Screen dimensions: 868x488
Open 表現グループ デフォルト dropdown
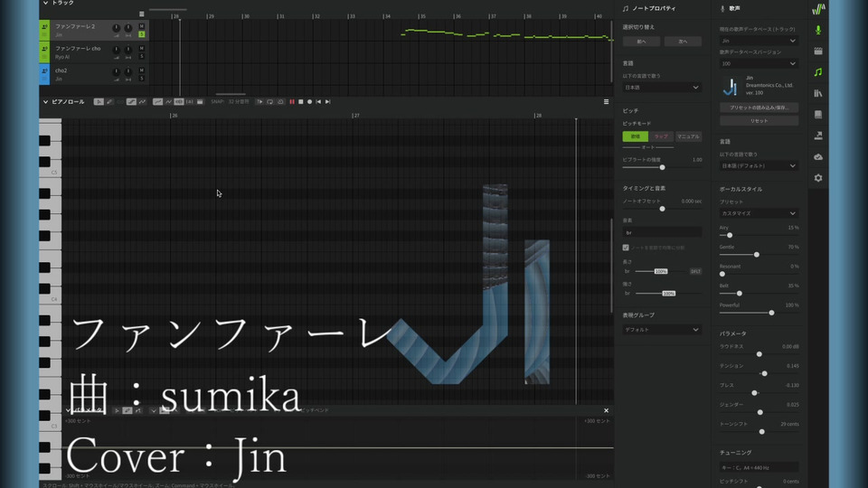coord(662,330)
